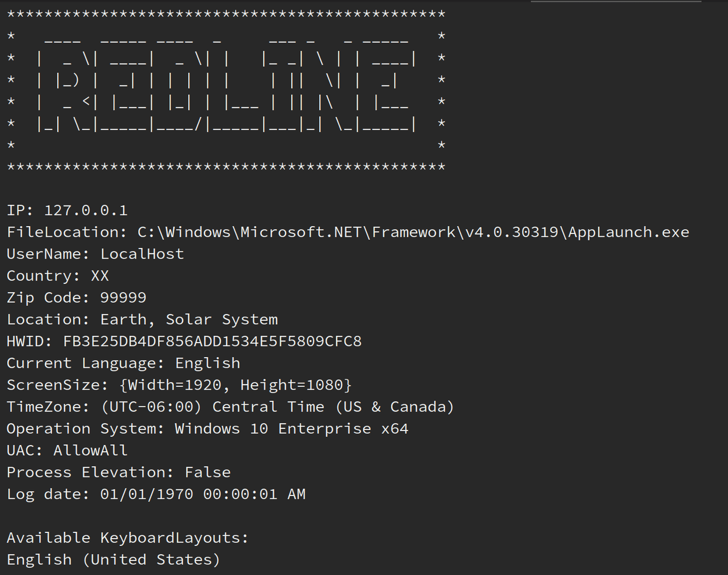
Task: Select the English (United States) layout entry
Action: [x=112, y=559]
